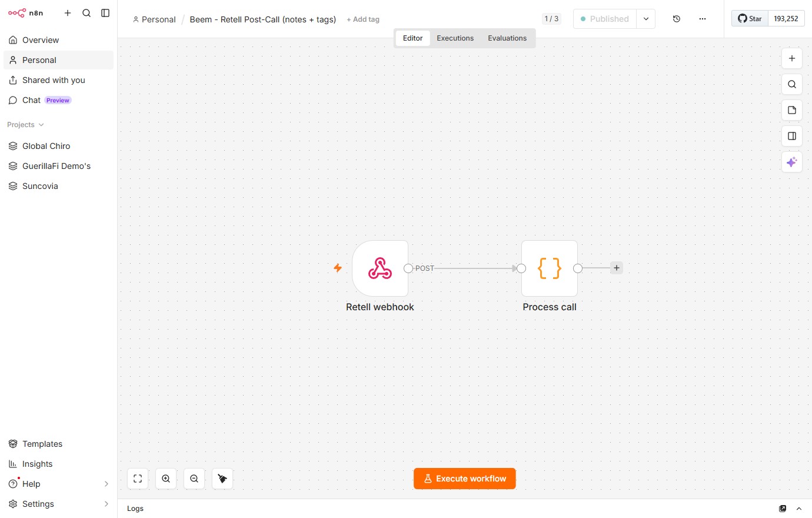Switch to the Evaluations tab
The image size is (812, 518).
(507, 38)
